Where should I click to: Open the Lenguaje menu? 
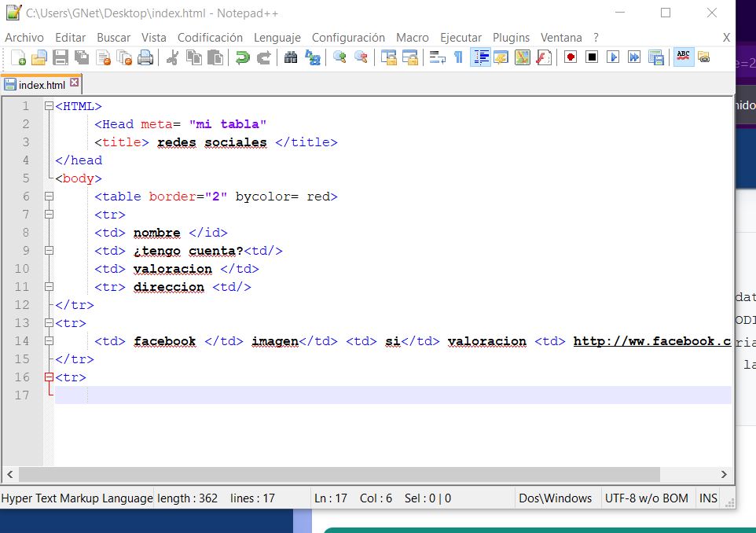tap(277, 37)
